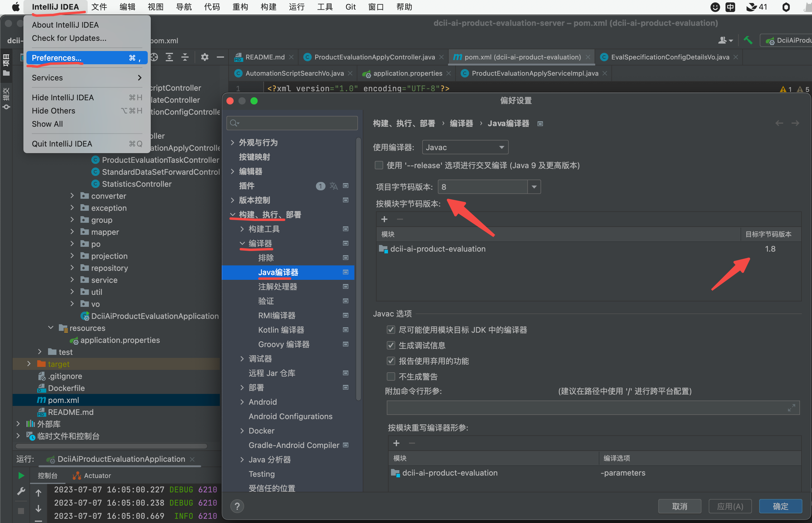Image resolution: width=812 pixels, height=523 pixels.
Task: Open the 项目字节码版本 dropdown arrow
Action: point(534,187)
